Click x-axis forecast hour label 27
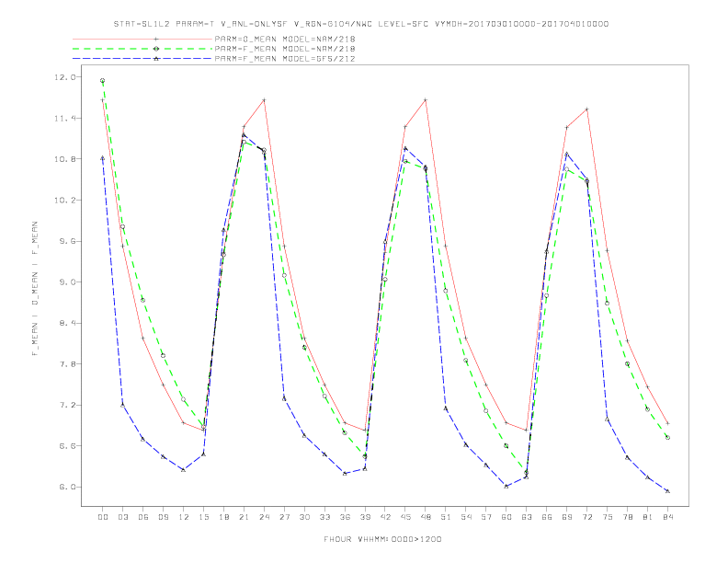Viewport: 728px width, 563px height. 284,517
